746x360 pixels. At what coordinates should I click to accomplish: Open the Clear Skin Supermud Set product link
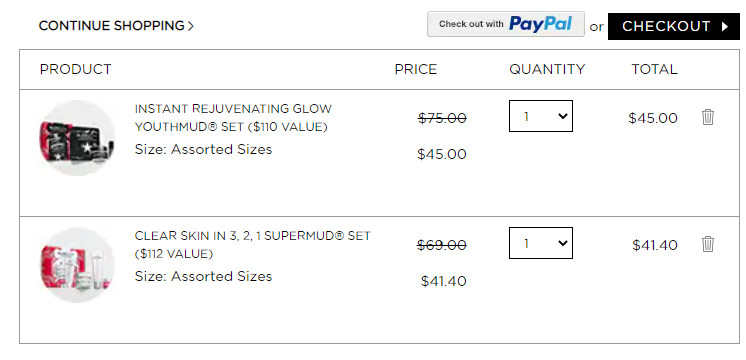252,245
